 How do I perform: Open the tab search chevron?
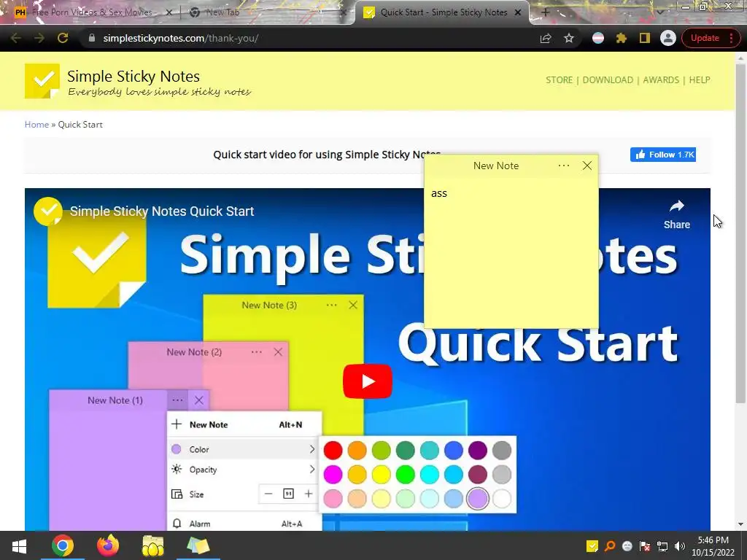pyautogui.click(x=659, y=12)
